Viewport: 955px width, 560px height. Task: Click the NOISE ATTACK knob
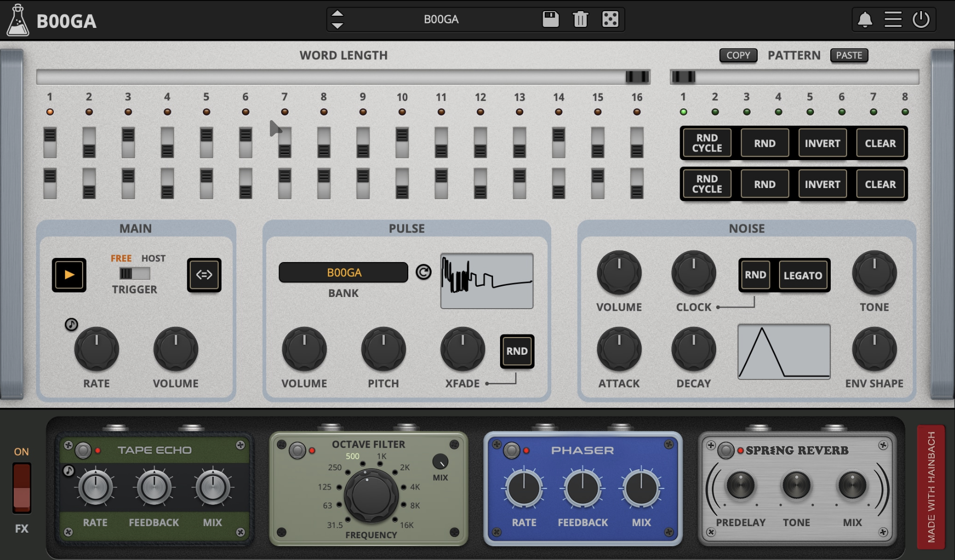[619, 349]
